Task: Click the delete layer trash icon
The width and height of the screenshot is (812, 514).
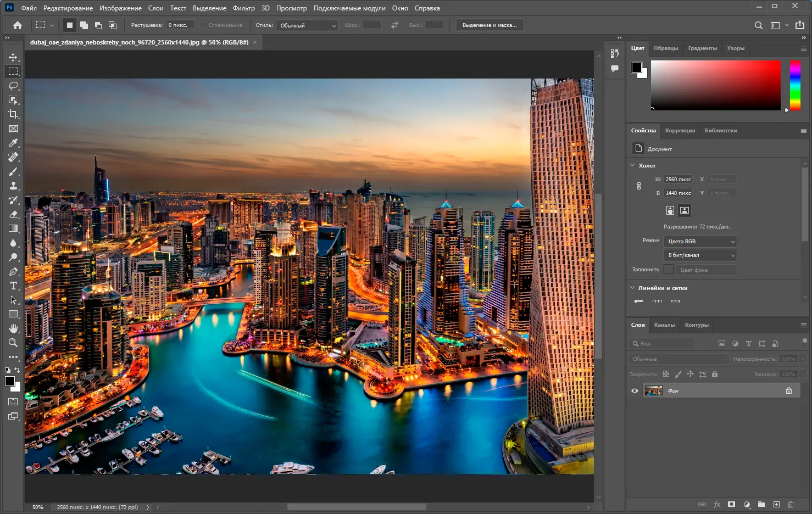Action: [791, 504]
